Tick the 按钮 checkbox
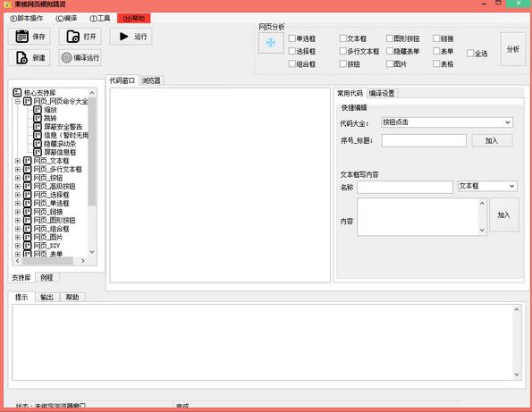Viewport: 532px width, 412px height. click(x=342, y=63)
